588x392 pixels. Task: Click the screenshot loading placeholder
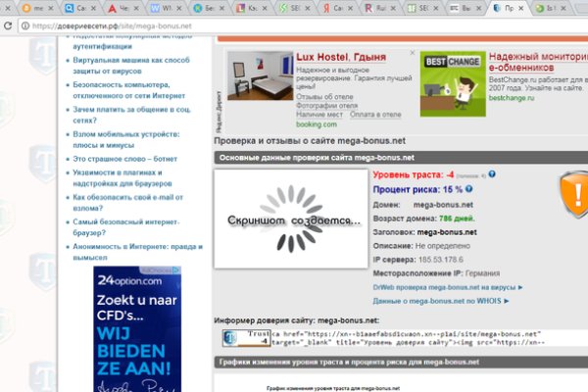tap(289, 220)
